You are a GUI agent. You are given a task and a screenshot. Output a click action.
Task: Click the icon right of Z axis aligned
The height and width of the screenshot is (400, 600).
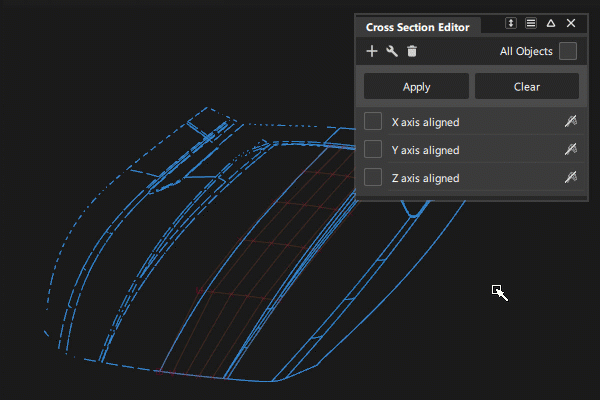pos(571,177)
